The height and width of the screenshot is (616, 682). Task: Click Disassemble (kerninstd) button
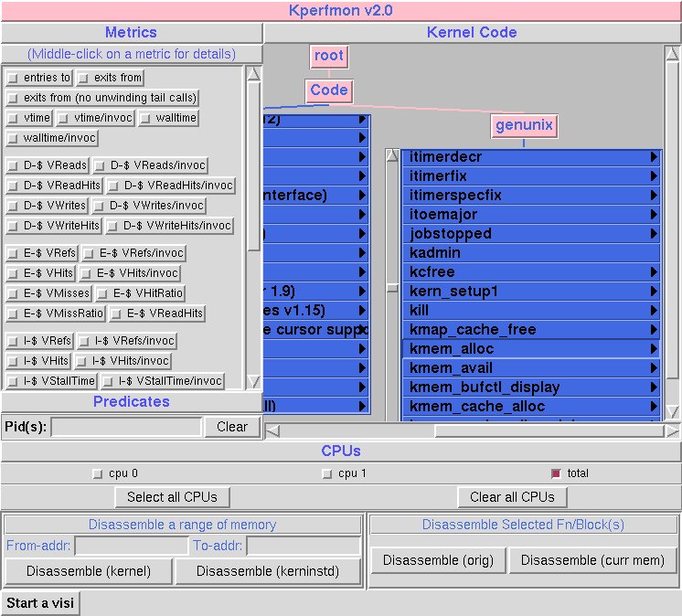pyautogui.click(x=268, y=571)
